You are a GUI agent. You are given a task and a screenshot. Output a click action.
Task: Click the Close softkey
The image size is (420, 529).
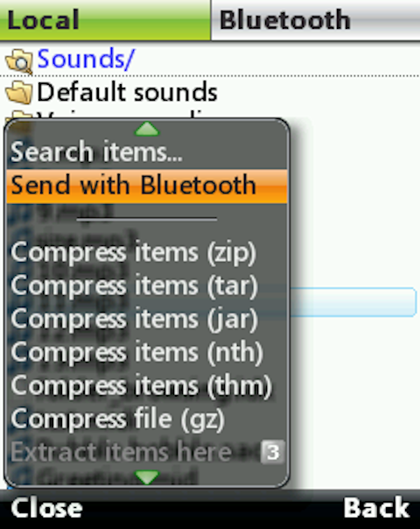(46, 509)
